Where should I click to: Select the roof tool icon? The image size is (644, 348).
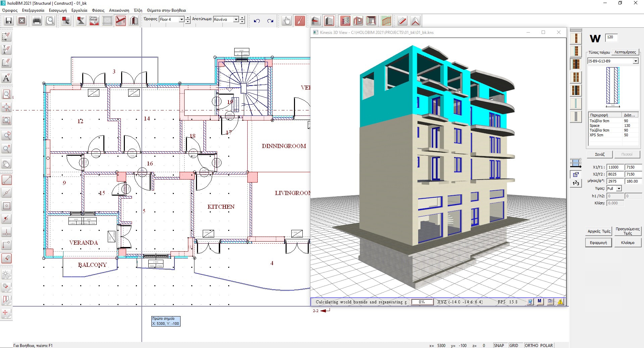(x=415, y=21)
